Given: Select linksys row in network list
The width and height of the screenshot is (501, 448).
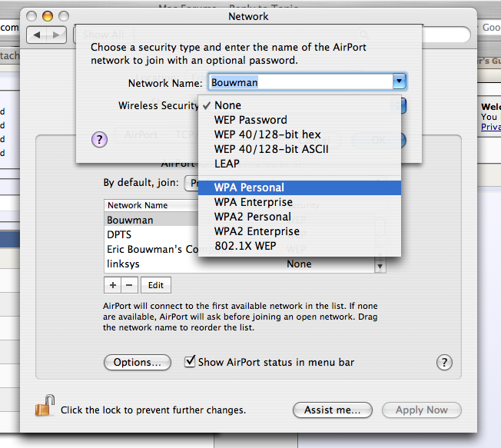Looking at the screenshot, I should pyautogui.click(x=240, y=264).
